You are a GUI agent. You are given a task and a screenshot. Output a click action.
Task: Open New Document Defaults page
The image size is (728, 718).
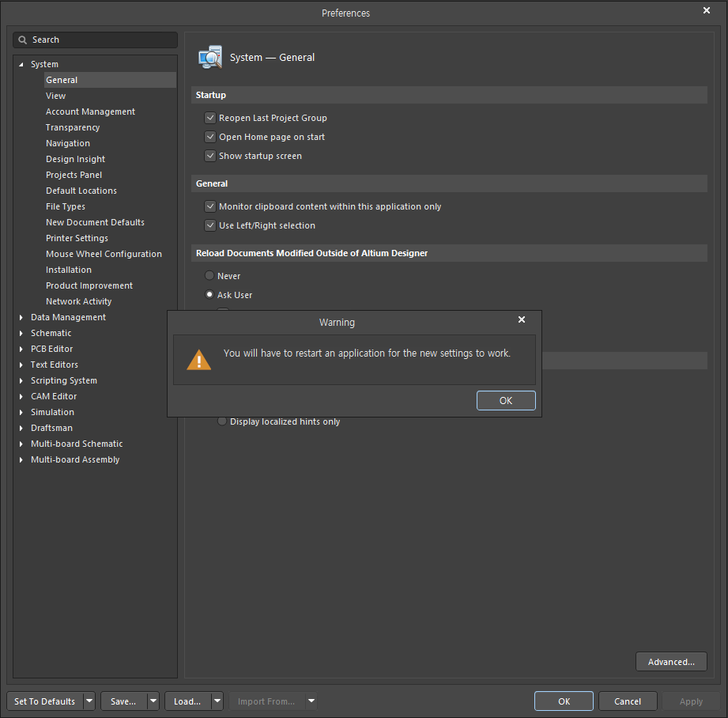[95, 222]
